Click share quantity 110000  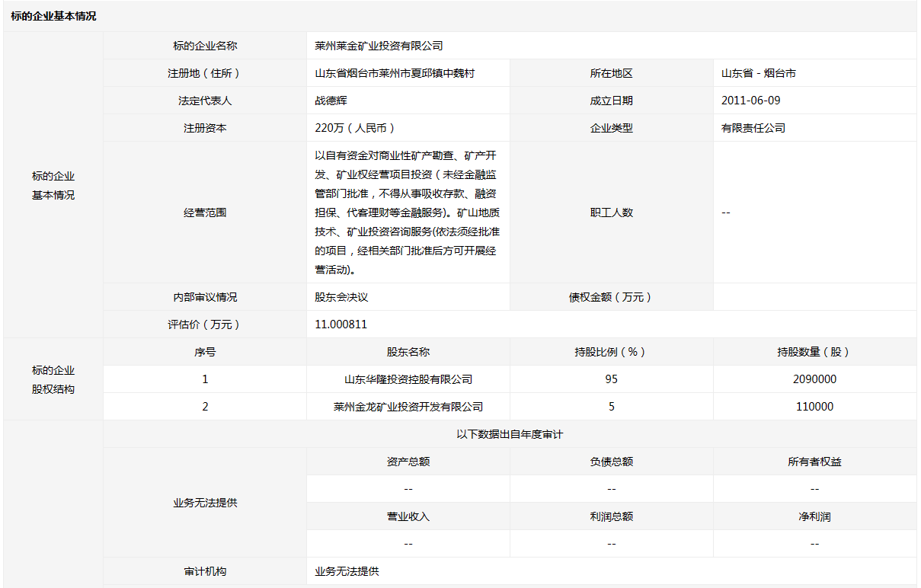pyautogui.click(x=815, y=407)
